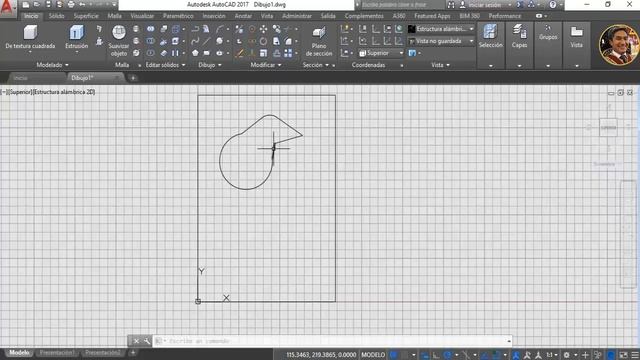Select the Polygon tool in Dibujo
The height and width of the screenshot is (360, 640).
coord(195,53)
